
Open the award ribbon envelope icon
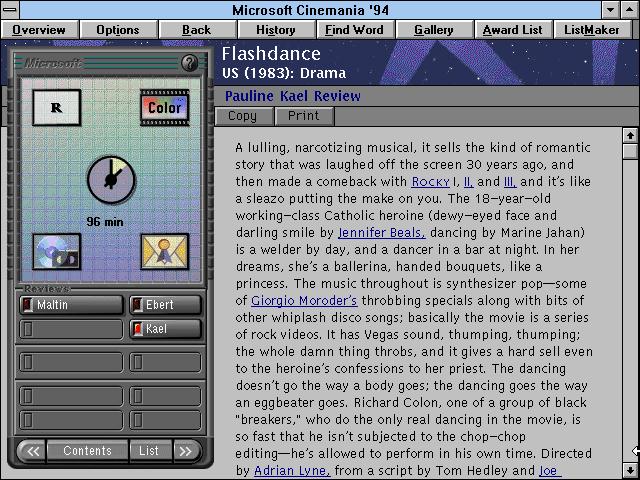(164, 252)
